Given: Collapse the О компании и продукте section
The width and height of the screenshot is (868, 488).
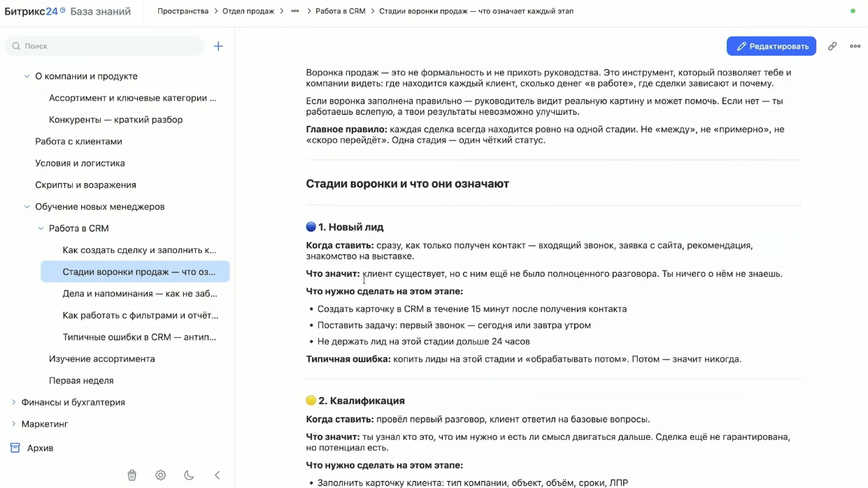Looking at the screenshot, I should [27, 76].
